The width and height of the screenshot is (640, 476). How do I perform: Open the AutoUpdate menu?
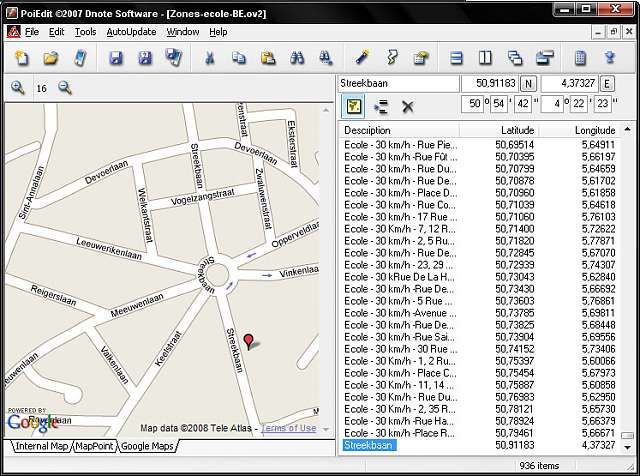click(131, 32)
